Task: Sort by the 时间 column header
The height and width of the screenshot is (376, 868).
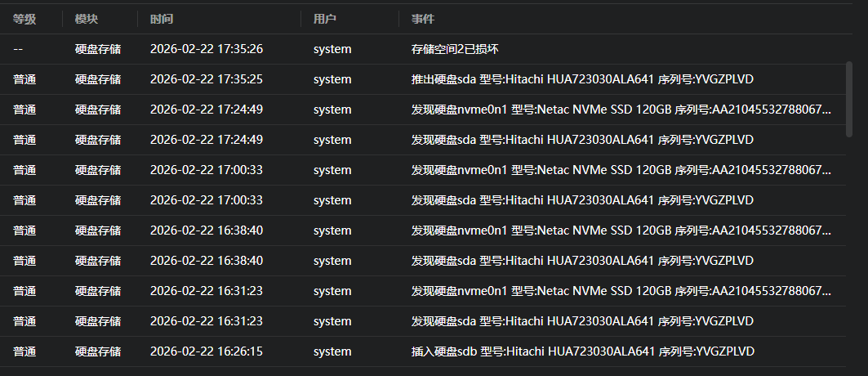Action: pos(162,18)
